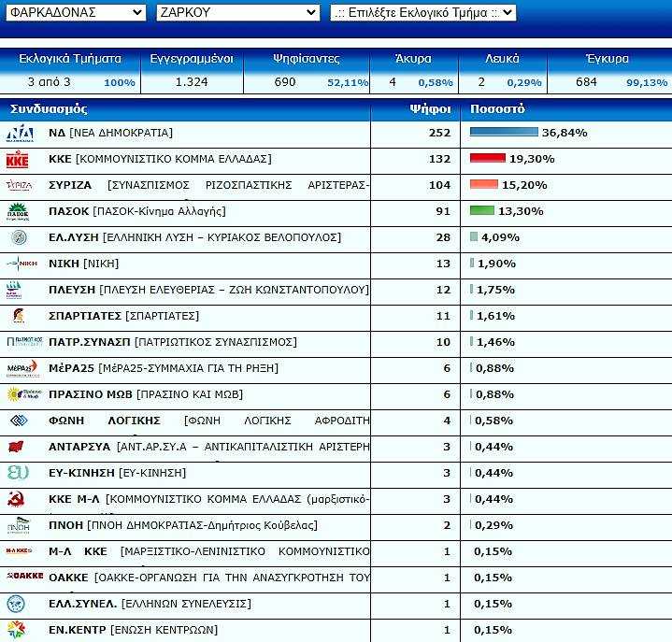Click the ΑΝΤΑΡΣΥΑ red logo icon

coord(17,447)
